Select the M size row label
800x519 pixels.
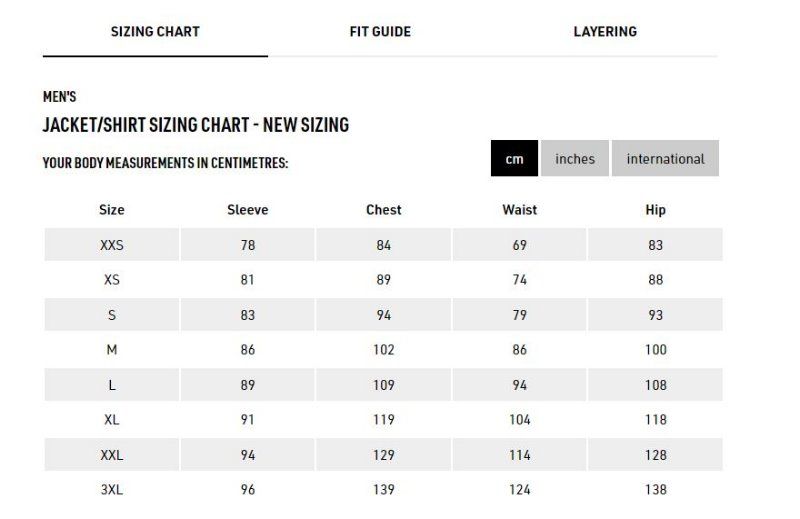112,350
